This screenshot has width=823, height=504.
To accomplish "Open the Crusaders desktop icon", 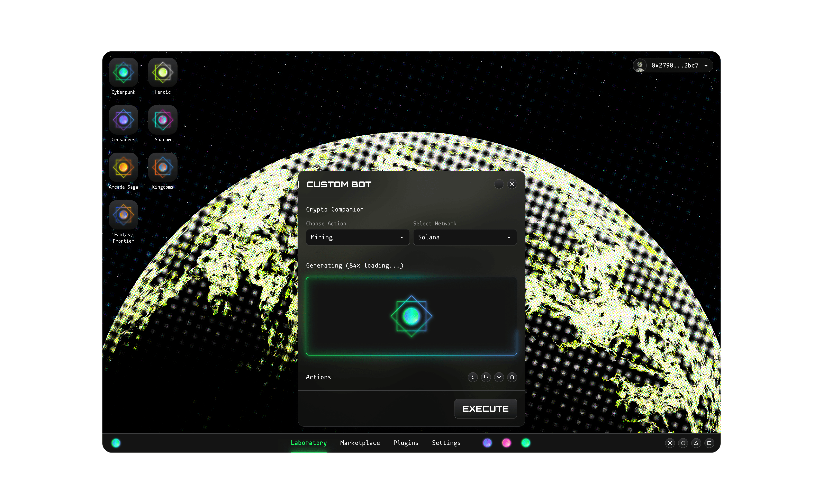I will click(x=123, y=120).
